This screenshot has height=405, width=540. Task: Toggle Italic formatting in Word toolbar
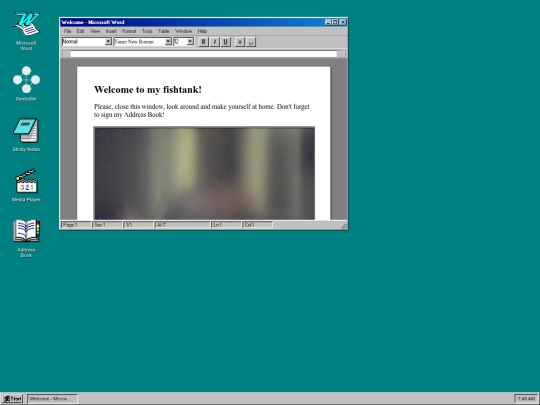coord(215,42)
